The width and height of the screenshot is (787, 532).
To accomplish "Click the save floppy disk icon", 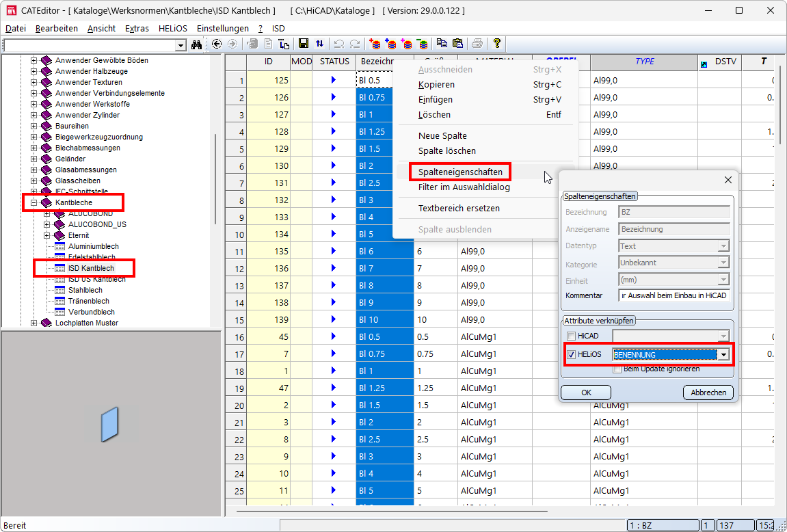I will [x=304, y=44].
